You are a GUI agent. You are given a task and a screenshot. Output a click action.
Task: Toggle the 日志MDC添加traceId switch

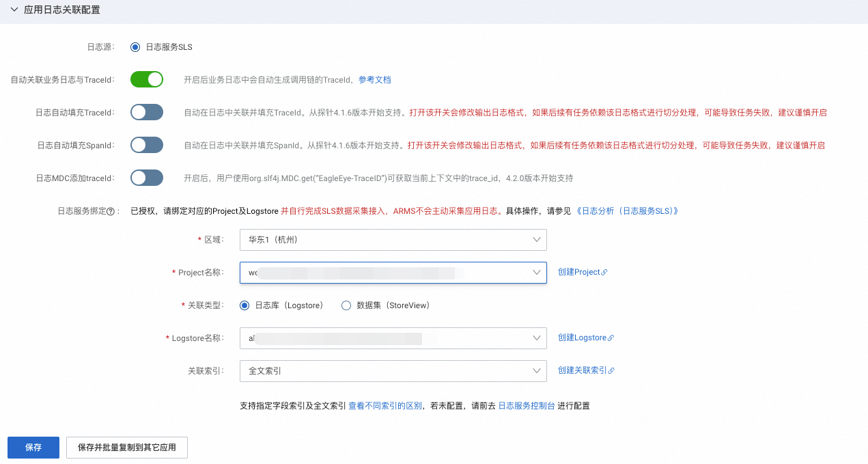[147, 178]
